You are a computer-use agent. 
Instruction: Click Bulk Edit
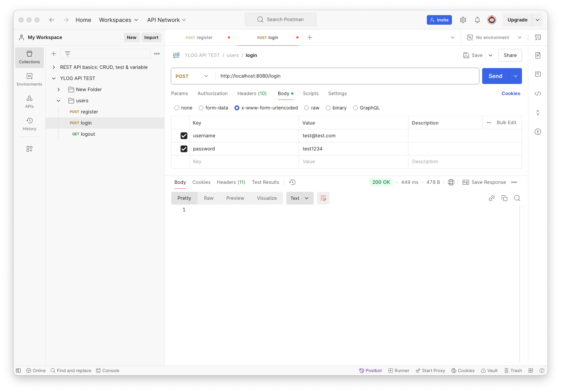[506, 123]
